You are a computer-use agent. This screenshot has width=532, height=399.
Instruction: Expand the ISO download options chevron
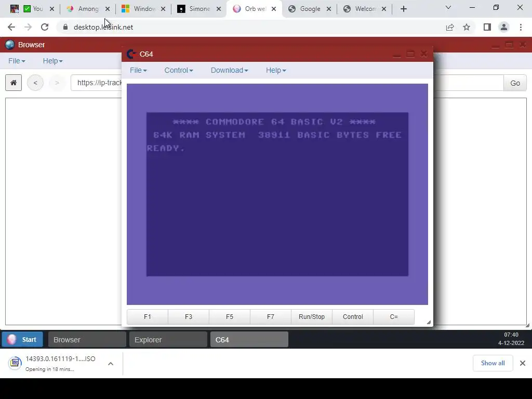(x=111, y=364)
